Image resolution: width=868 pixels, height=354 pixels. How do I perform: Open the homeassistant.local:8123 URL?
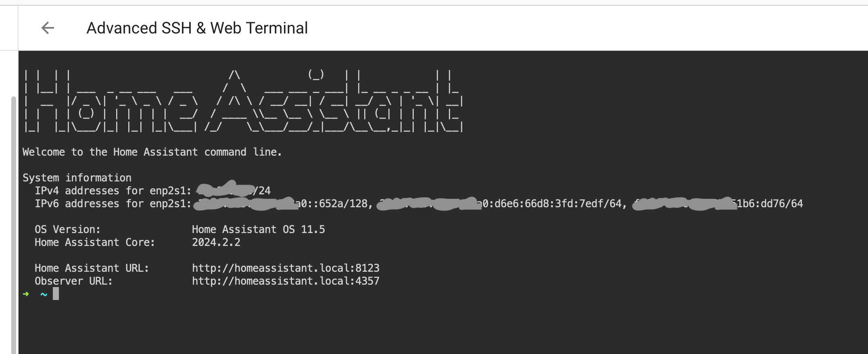coord(286,268)
